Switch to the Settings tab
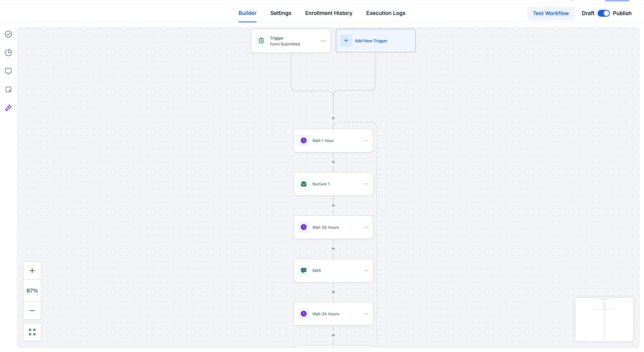Screen dimensions: 644x352 [280, 13]
